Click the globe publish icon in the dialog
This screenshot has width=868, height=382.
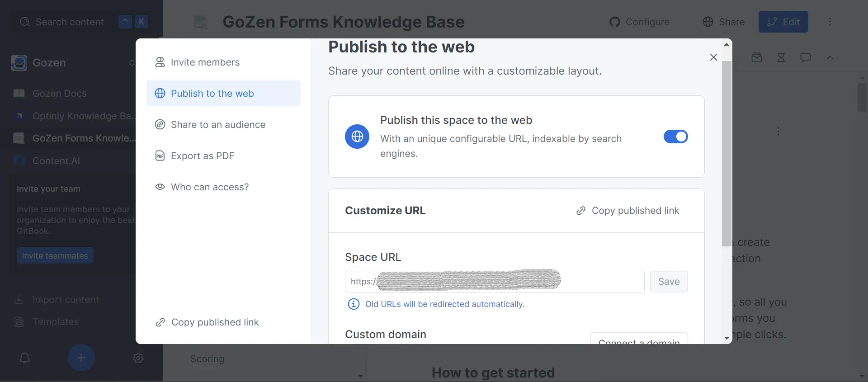(357, 137)
